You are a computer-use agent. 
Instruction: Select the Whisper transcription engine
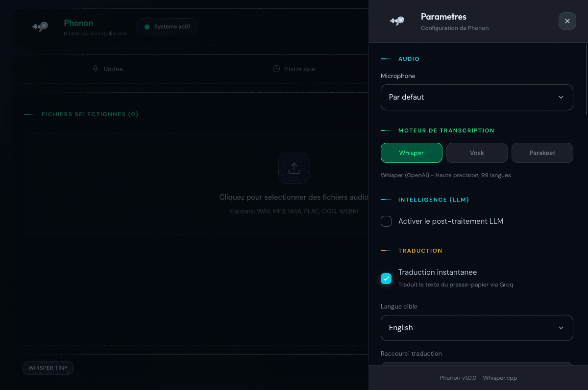click(x=411, y=153)
